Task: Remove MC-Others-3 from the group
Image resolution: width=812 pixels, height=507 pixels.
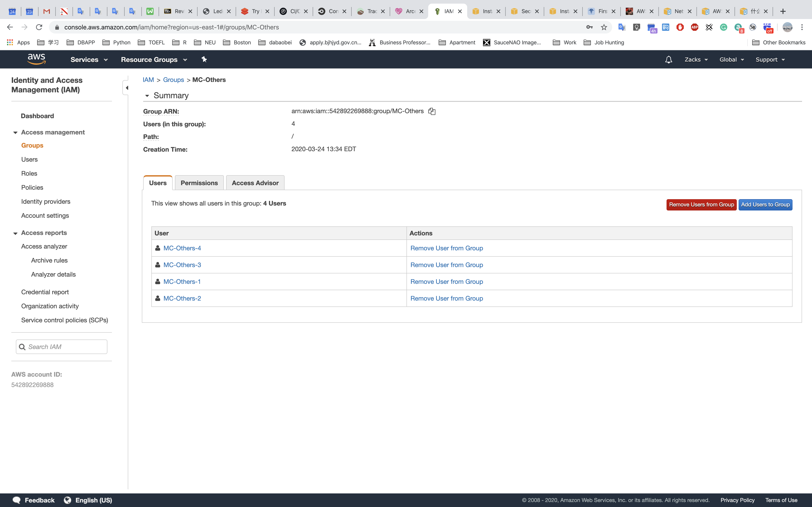Action: pyautogui.click(x=447, y=265)
